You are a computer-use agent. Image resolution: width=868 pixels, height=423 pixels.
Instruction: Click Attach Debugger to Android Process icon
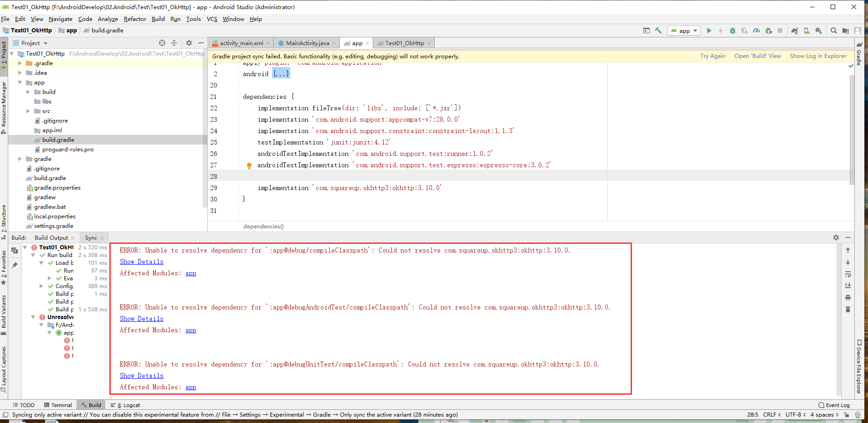click(x=769, y=31)
